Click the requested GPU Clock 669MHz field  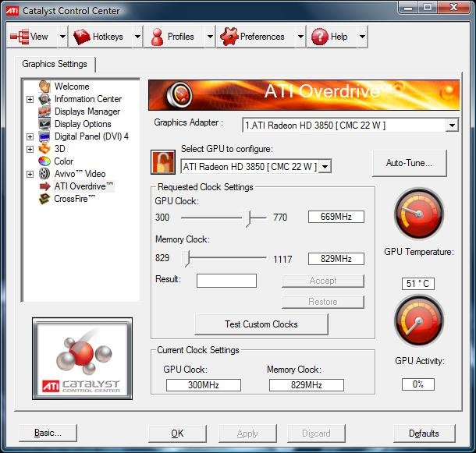336,217
